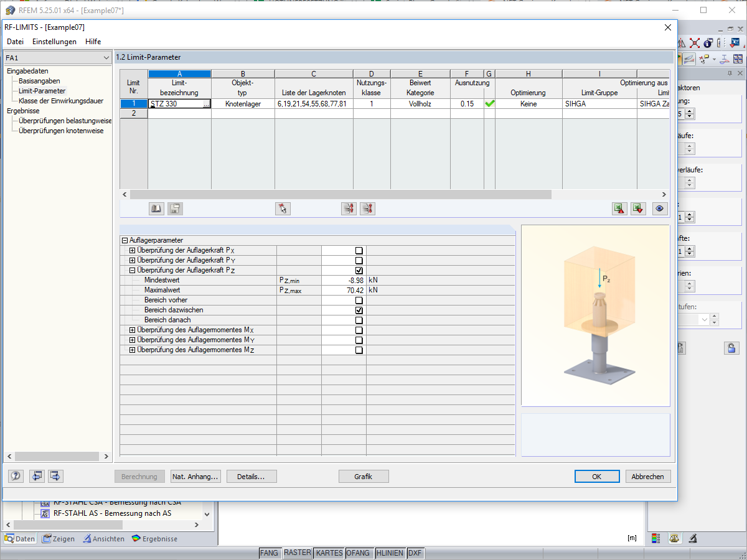This screenshot has width=747, height=560.
Task: Open the Datei menu in RF-LIMITS
Action: click(x=15, y=42)
